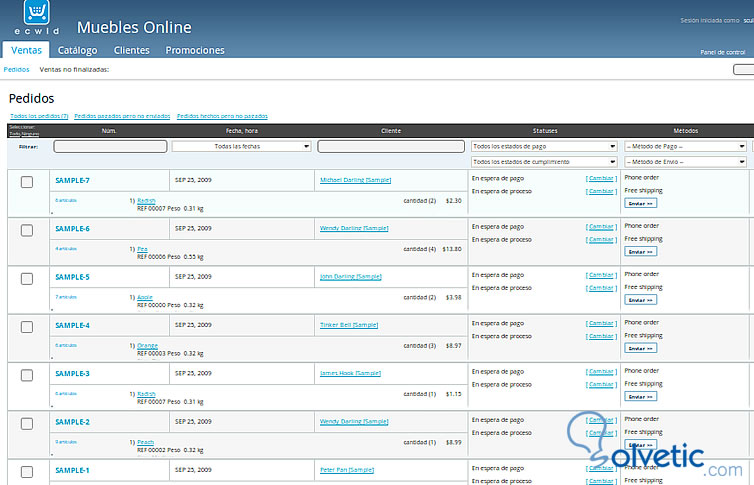This screenshot has height=485, width=754.
Task: Click the 'Ninguno' select-none link
Action: pos(30,134)
